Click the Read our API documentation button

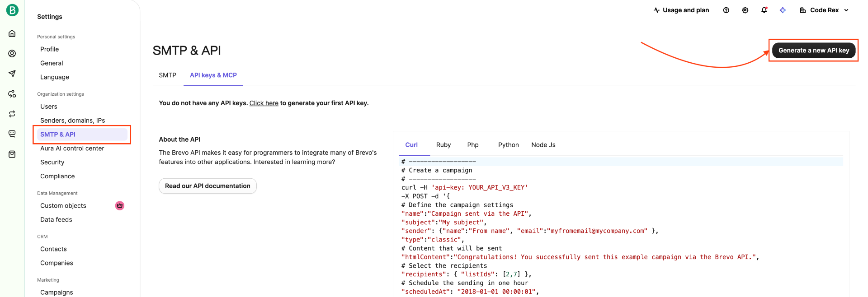click(x=208, y=186)
